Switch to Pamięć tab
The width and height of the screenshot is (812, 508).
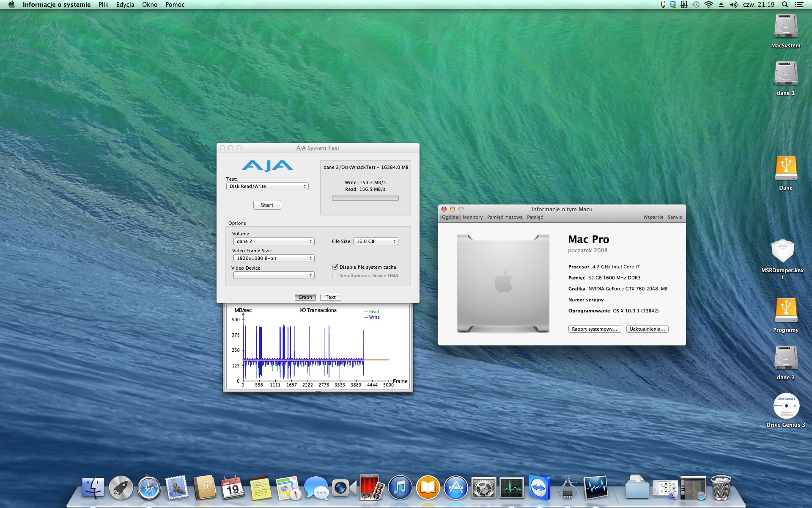pyautogui.click(x=535, y=217)
